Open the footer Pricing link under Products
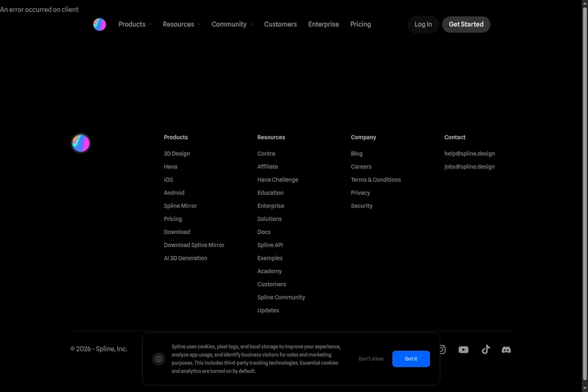Screen dimensions: 588x392 pos(173,219)
